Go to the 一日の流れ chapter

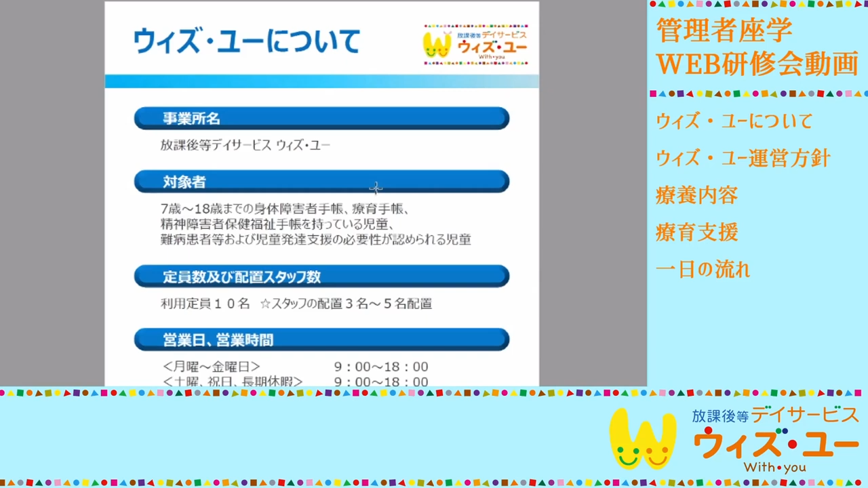[703, 269]
